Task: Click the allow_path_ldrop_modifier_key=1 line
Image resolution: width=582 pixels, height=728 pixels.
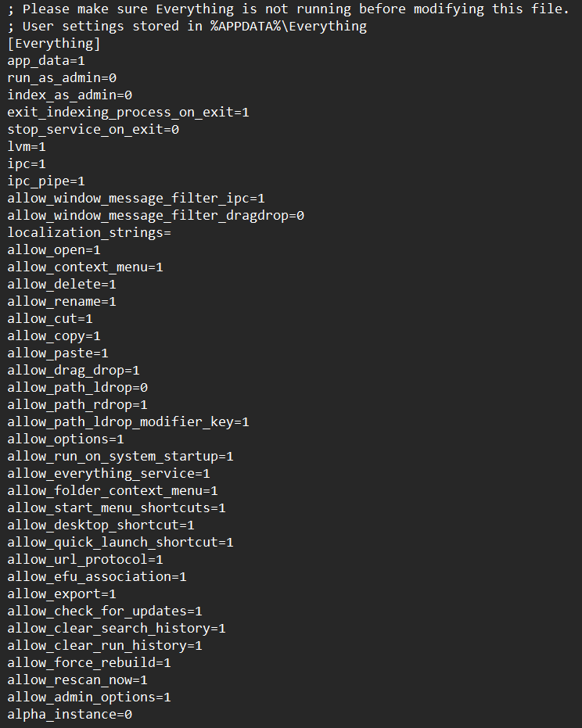Action: [128, 421]
